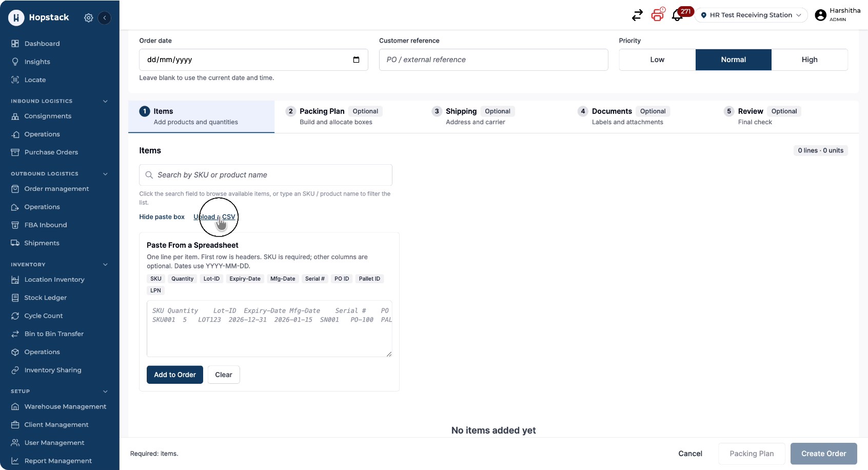Focus the Search by SKU field

(x=266, y=175)
